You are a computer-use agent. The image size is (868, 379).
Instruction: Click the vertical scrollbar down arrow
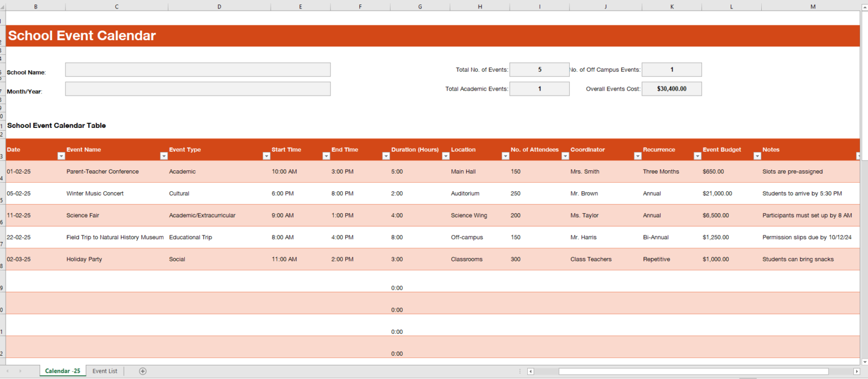[x=864, y=360]
